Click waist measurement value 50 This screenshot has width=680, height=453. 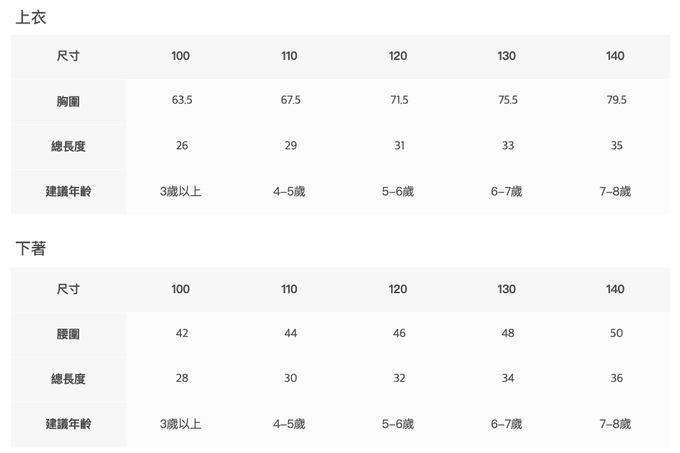tap(616, 333)
